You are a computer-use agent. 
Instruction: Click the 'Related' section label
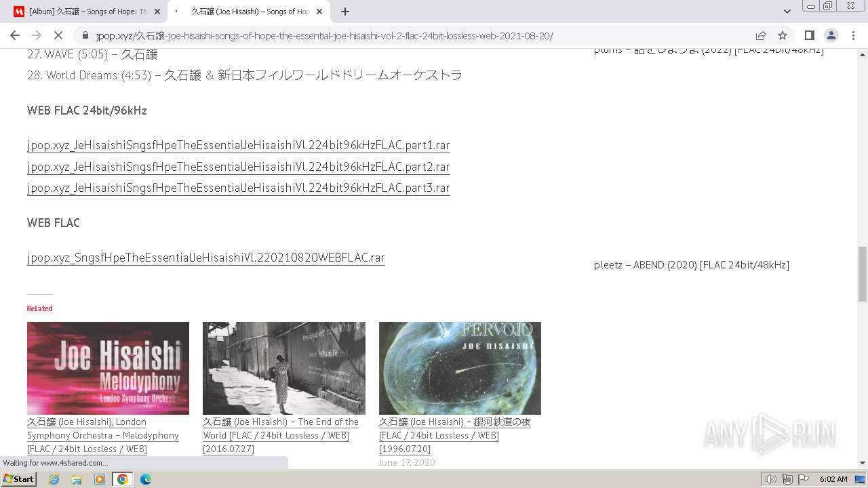pyautogui.click(x=39, y=308)
